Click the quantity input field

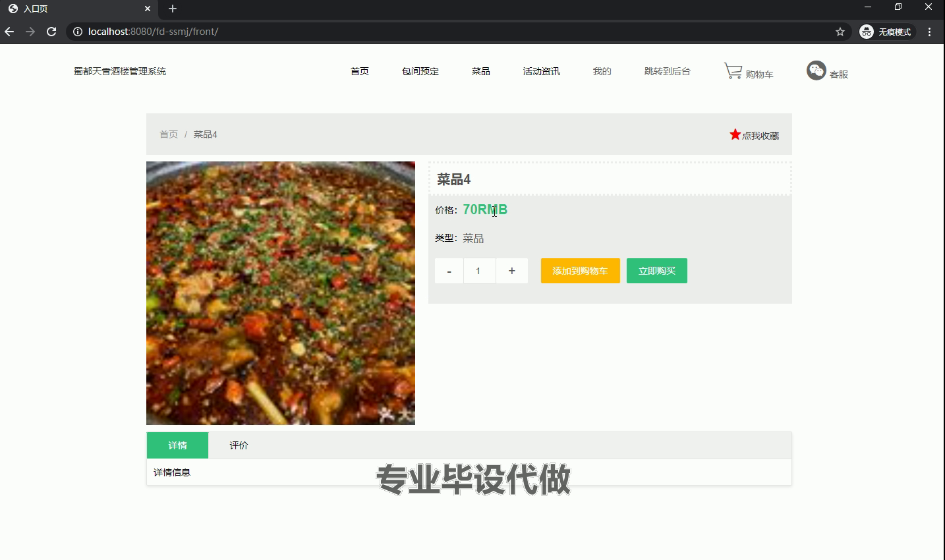(x=480, y=271)
